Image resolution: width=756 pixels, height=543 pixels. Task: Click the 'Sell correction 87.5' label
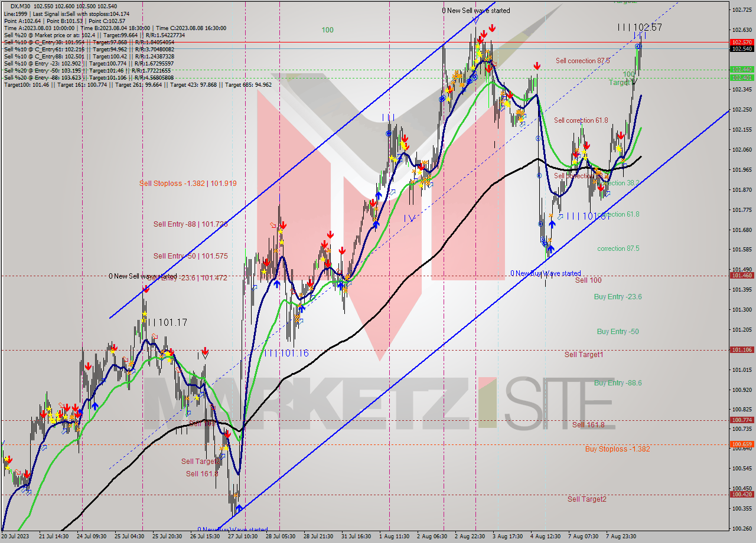(x=582, y=61)
